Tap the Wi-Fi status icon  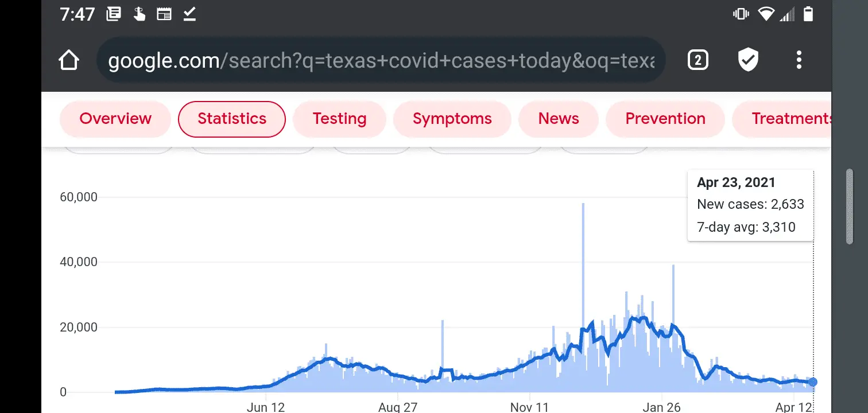tap(766, 14)
